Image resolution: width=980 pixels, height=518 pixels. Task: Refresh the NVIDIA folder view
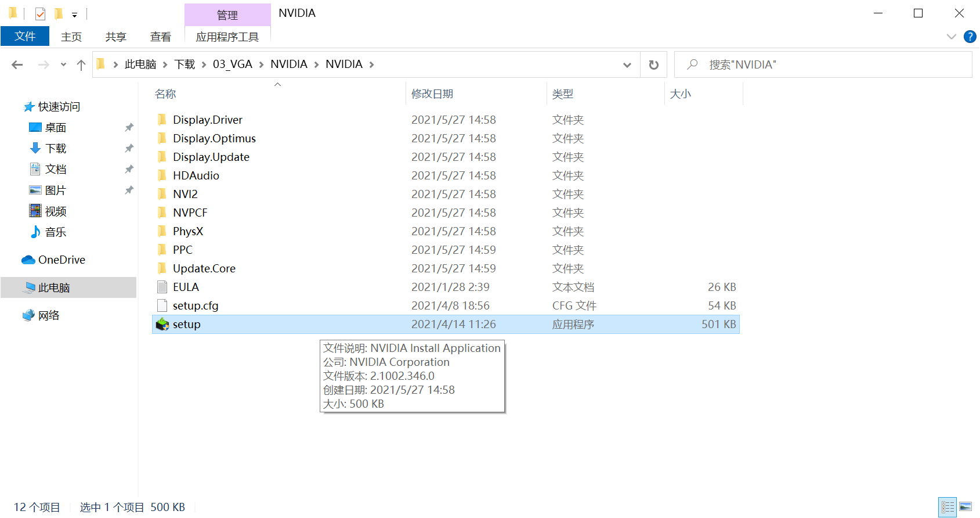[x=654, y=64]
